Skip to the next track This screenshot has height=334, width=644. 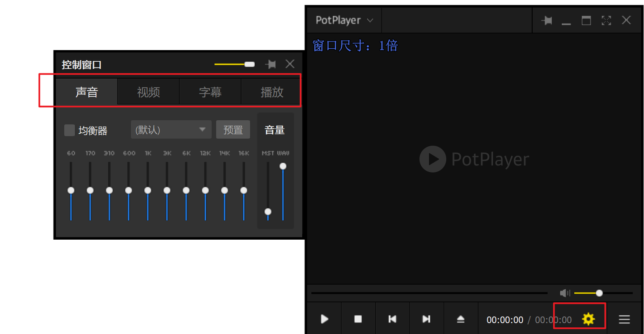point(426,319)
